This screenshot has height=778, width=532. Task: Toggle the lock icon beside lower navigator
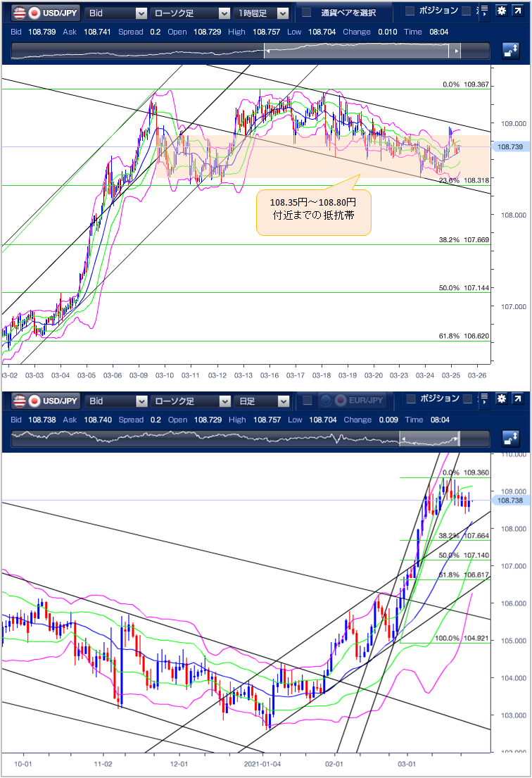click(x=509, y=439)
